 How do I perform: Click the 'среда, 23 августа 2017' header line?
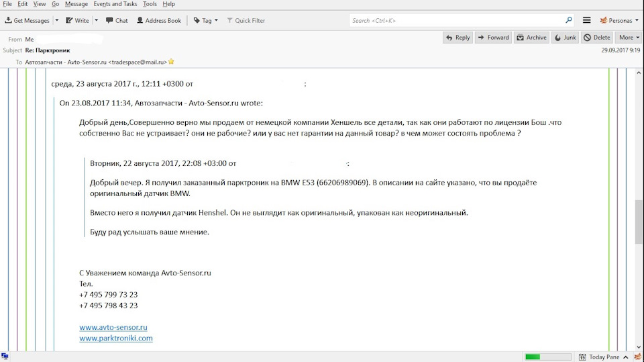click(122, 84)
